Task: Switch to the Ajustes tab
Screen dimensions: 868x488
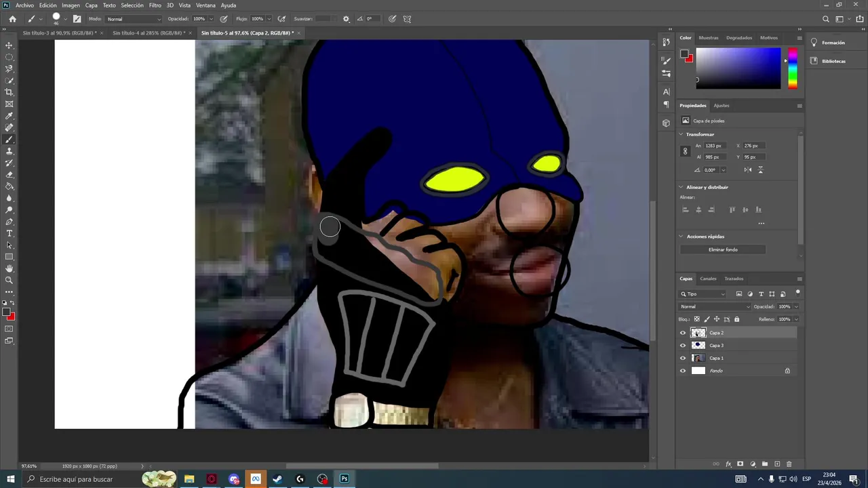Action: point(721,106)
